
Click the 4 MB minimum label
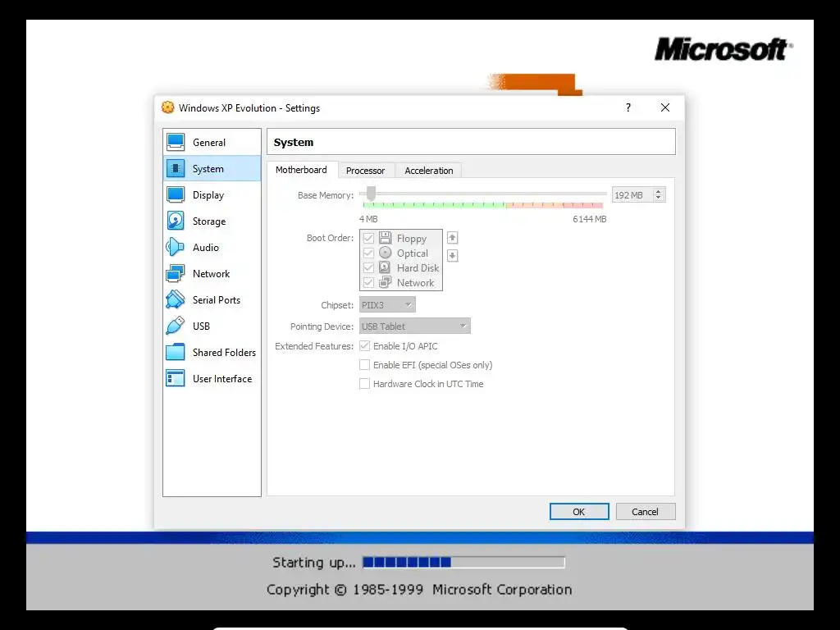tap(368, 219)
